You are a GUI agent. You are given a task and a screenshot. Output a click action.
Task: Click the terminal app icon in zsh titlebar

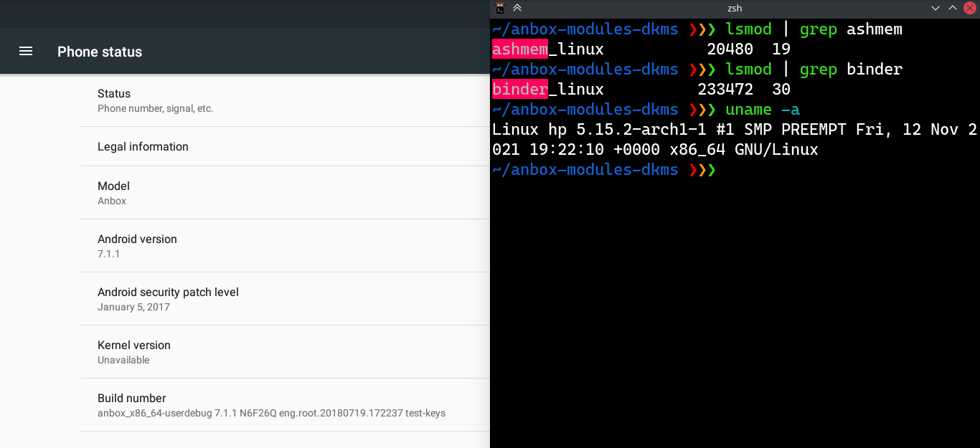(x=501, y=8)
